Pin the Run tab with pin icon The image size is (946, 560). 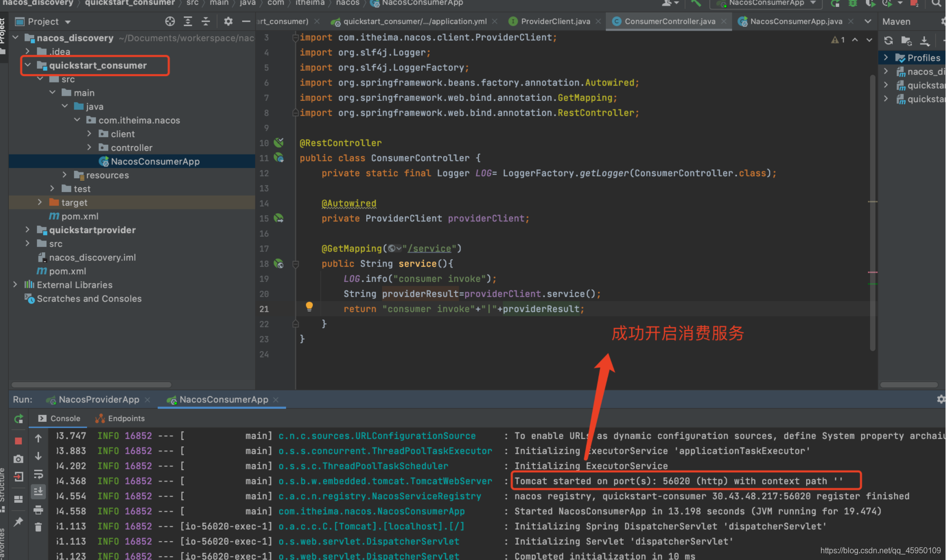(19, 521)
